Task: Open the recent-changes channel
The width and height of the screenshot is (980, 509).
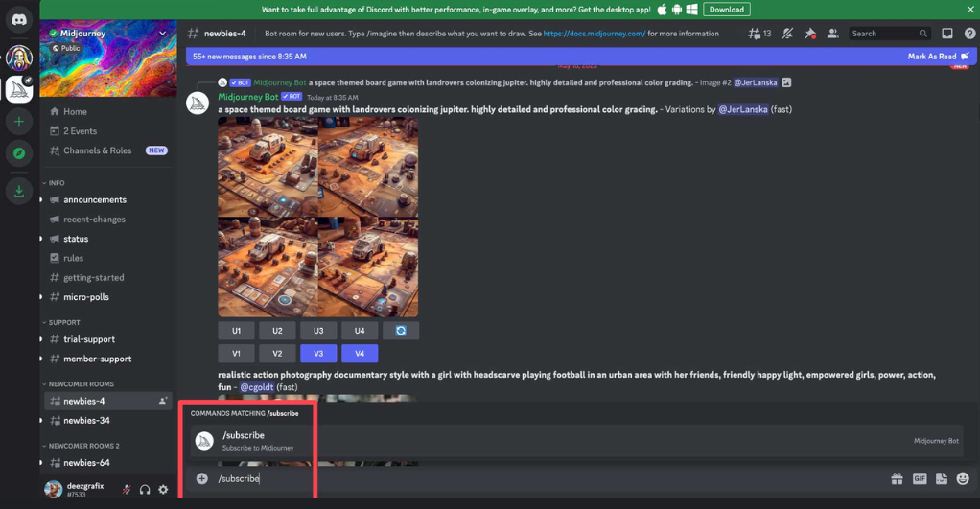Action: tap(107, 220)
